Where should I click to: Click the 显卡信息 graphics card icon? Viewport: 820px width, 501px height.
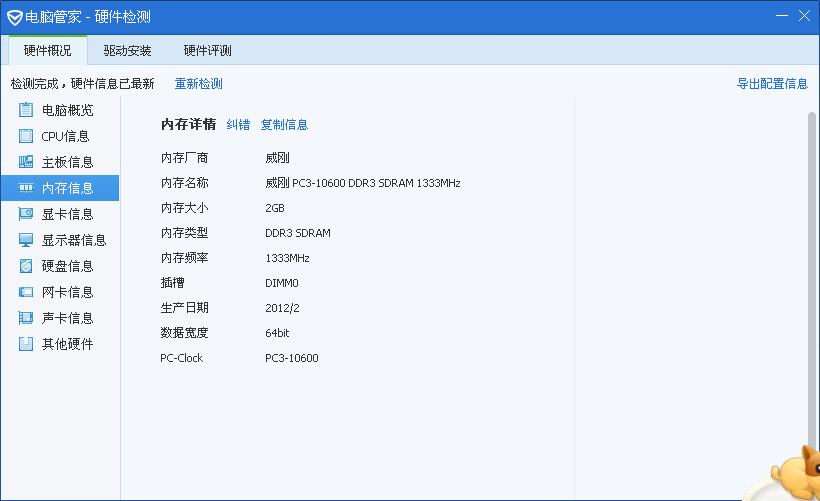[26, 214]
